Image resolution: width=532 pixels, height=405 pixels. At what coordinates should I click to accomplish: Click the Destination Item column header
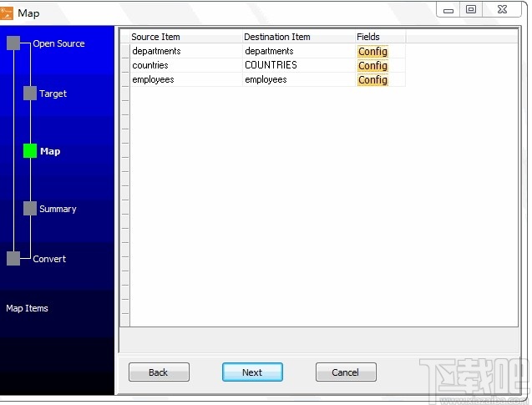tap(299, 37)
